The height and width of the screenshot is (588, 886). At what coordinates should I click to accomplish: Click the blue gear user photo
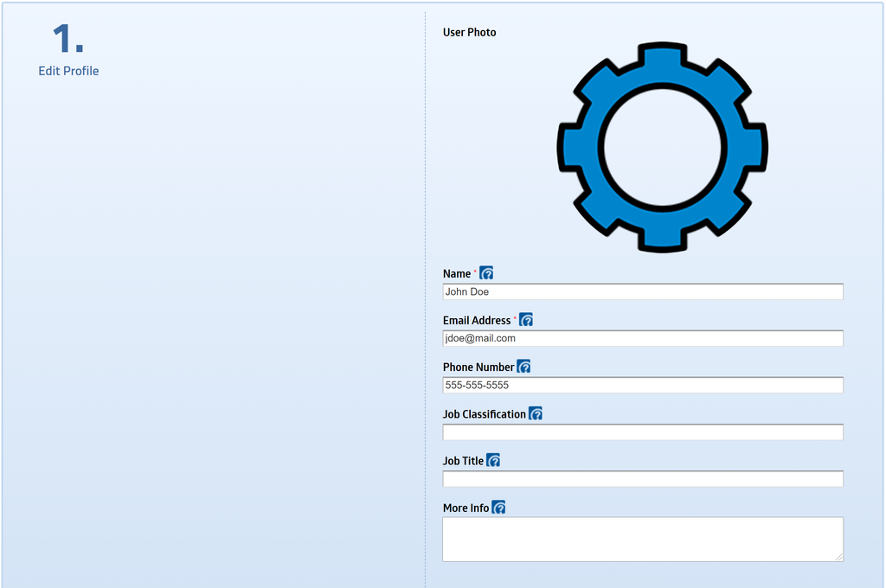click(662, 147)
